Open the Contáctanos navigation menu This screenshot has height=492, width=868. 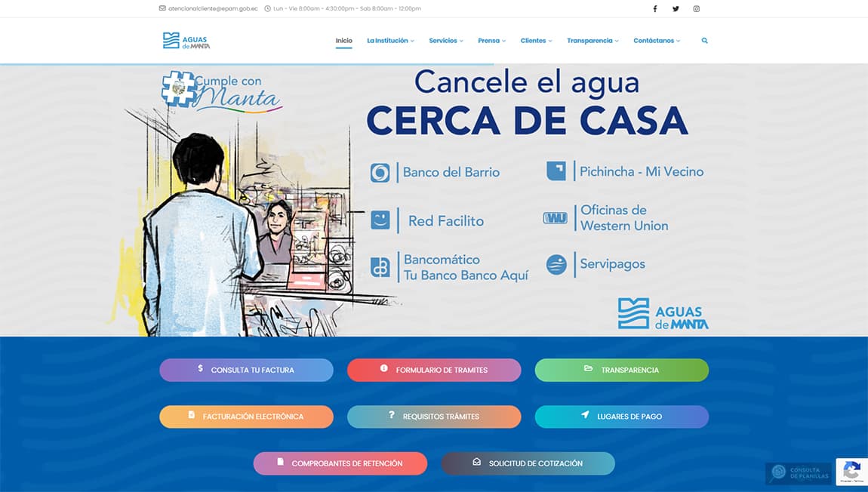click(657, 41)
